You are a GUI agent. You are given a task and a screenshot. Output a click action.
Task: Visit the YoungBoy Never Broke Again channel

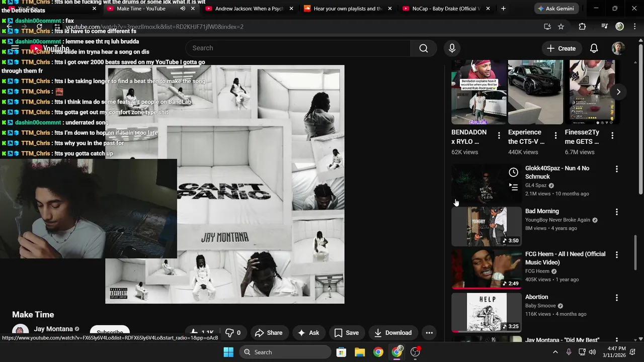tap(557, 220)
